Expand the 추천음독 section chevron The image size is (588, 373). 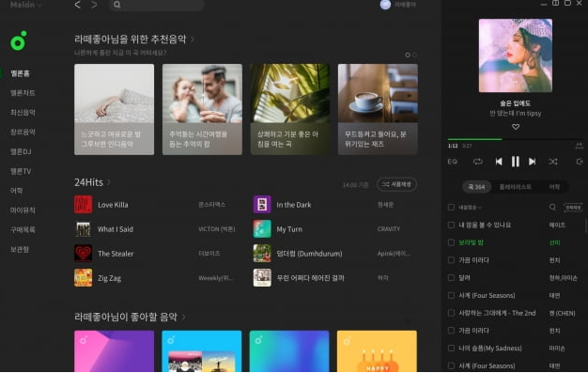coord(193,39)
